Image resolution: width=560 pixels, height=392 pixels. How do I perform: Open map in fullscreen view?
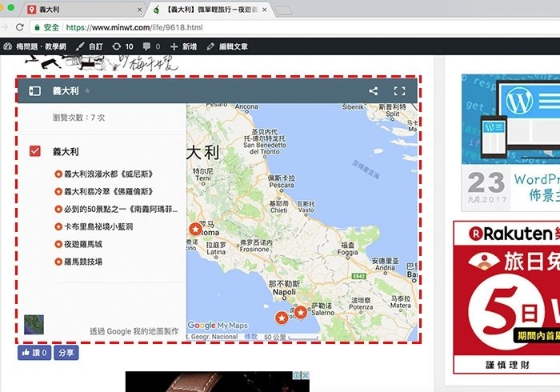[x=400, y=91]
